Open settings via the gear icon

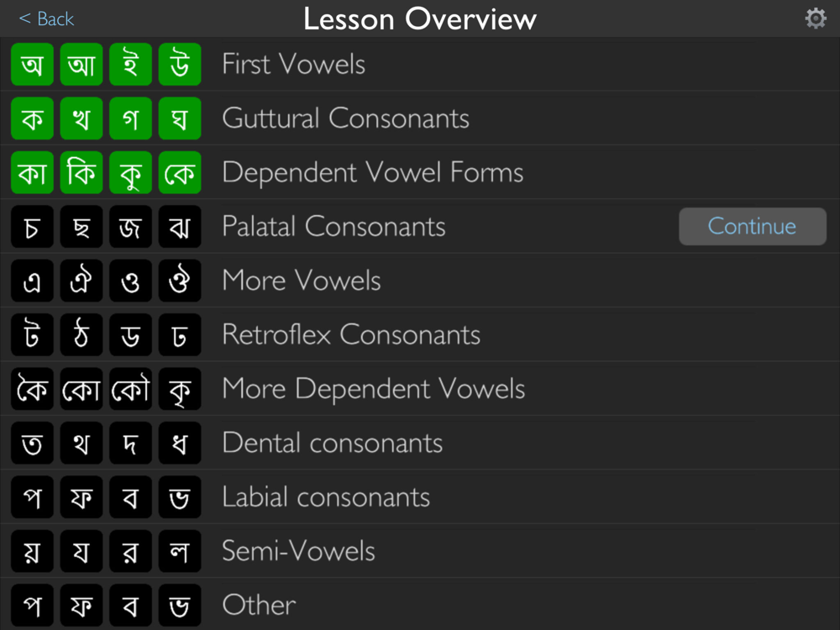click(816, 18)
